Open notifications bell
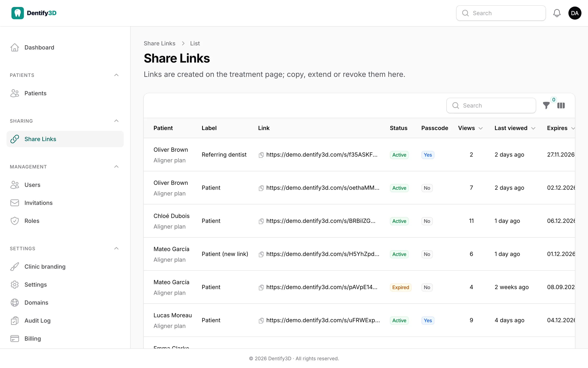The image size is (588, 368). click(x=557, y=13)
